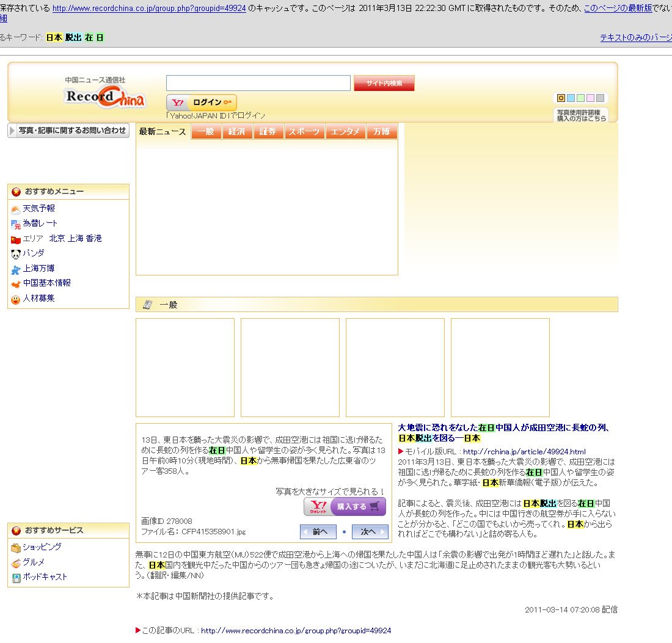Switch to the 万博 news tab
The image size is (672, 643).
(382, 131)
